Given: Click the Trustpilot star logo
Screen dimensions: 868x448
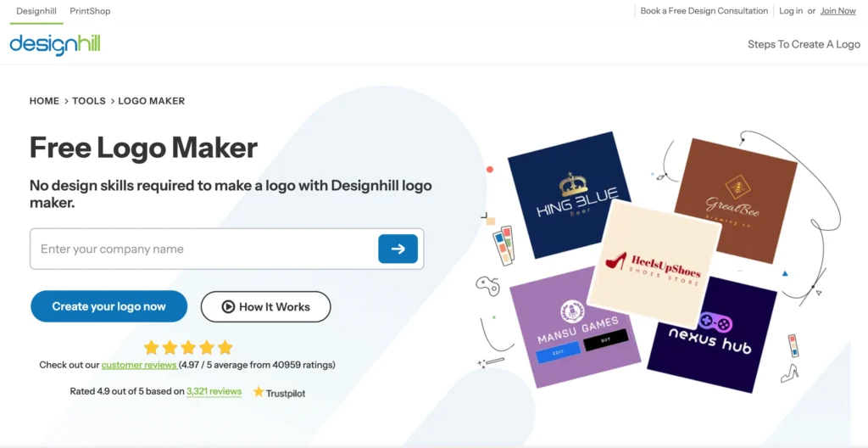Looking at the screenshot, I should click(x=259, y=392).
